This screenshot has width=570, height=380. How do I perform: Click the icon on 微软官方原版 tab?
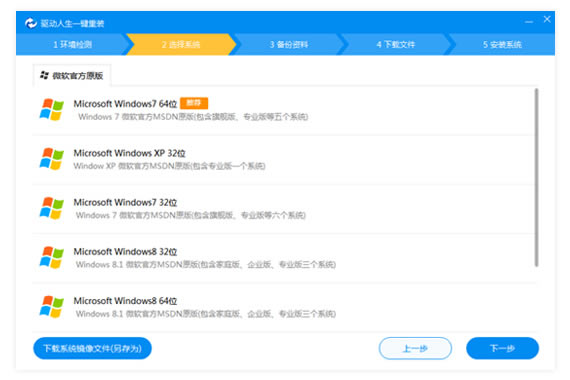pos(44,75)
